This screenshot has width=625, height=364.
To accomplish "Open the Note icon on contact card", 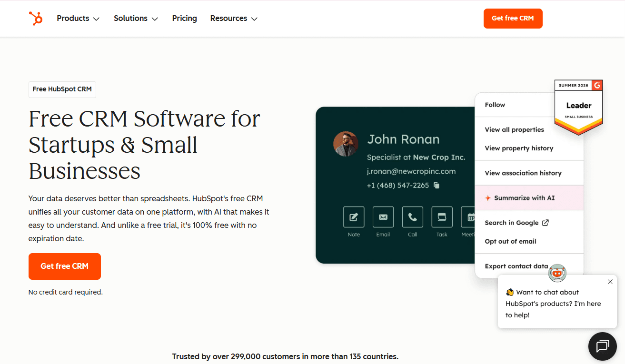I will click(x=354, y=217).
